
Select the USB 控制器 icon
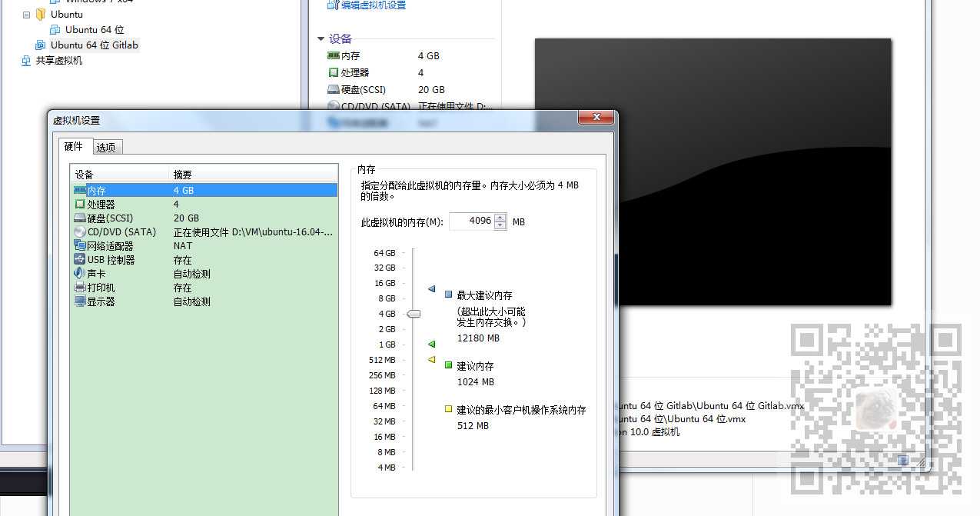pyautogui.click(x=80, y=259)
